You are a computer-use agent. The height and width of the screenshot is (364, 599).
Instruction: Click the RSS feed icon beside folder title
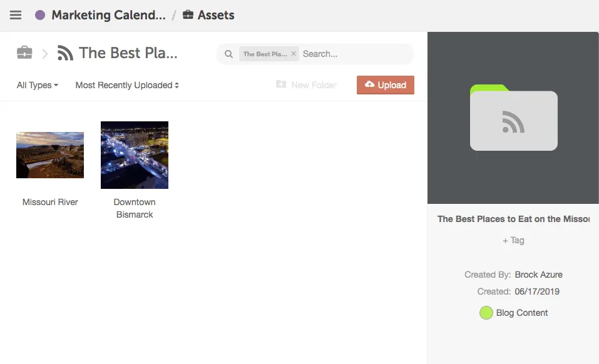click(65, 53)
